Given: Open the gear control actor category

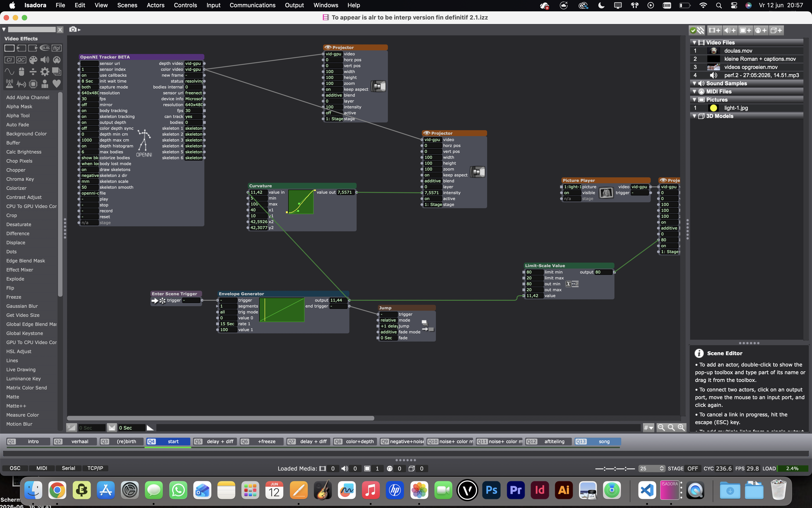Looking at the screenshot, I should tap(45, 72).
